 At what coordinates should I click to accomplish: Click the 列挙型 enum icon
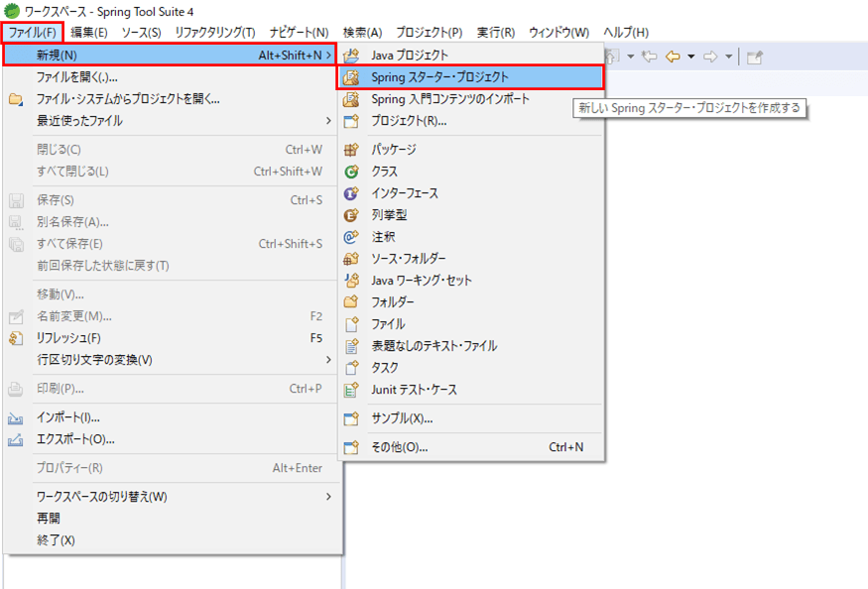pos(351,215)
